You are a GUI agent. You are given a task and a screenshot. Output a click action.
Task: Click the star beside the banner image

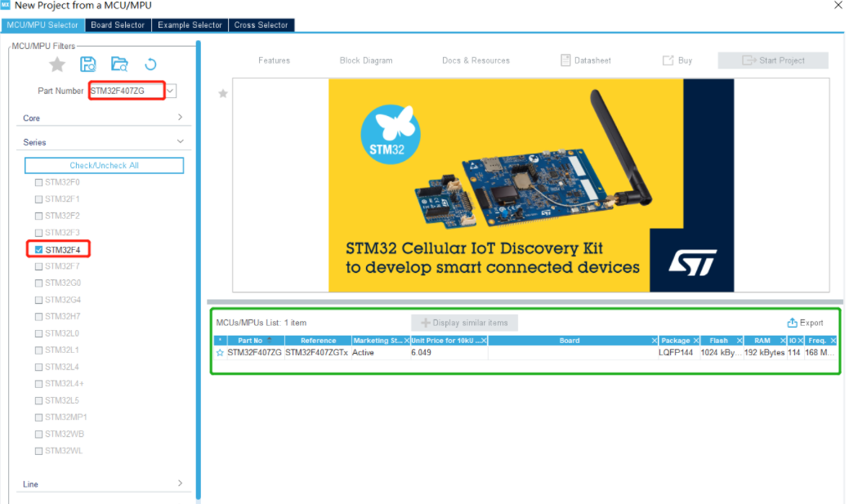pos(222,94)
